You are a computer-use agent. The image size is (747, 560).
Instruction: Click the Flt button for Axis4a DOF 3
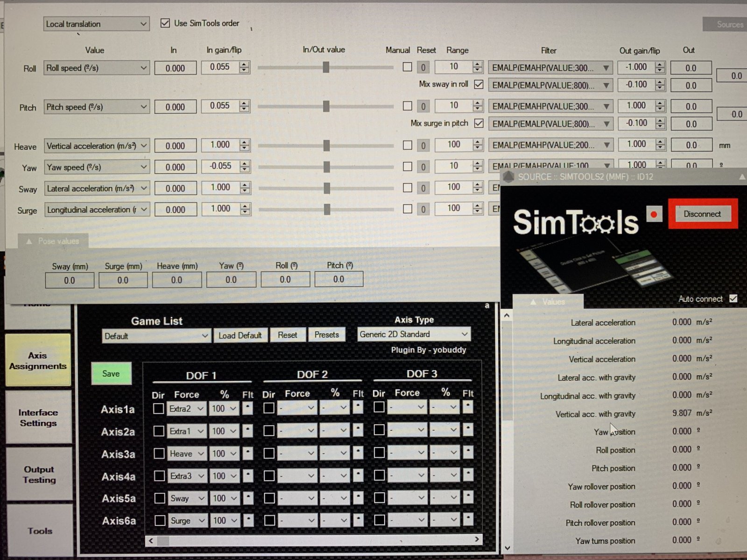(468, 475)
